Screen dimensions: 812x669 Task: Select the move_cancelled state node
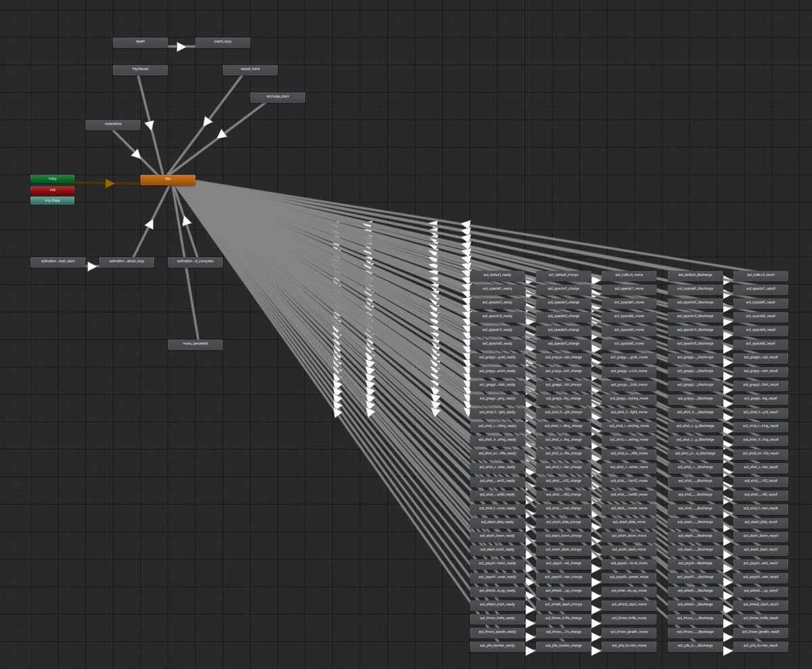(195, 344)
